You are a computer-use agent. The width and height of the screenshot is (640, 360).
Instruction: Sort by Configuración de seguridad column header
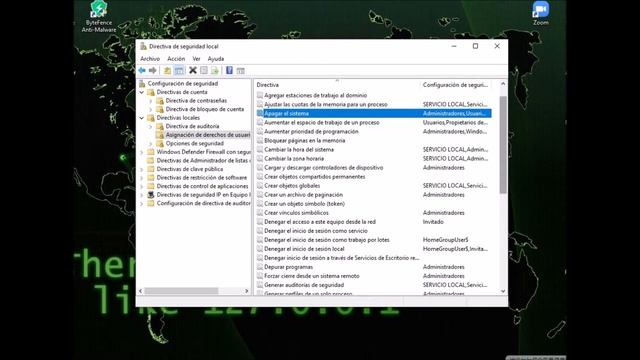pyautogui.click(x=455, y=85)
